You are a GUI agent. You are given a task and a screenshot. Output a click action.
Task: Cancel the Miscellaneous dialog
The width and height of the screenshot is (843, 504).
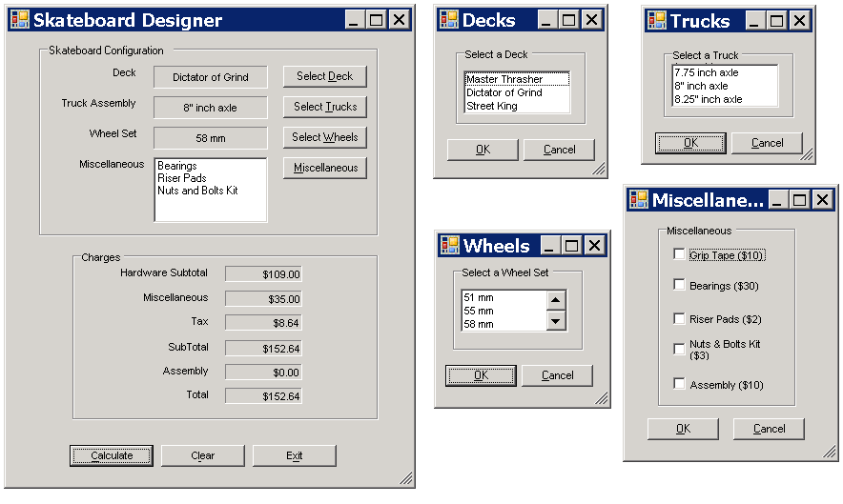pyautogui.click(x=769, y=429)
